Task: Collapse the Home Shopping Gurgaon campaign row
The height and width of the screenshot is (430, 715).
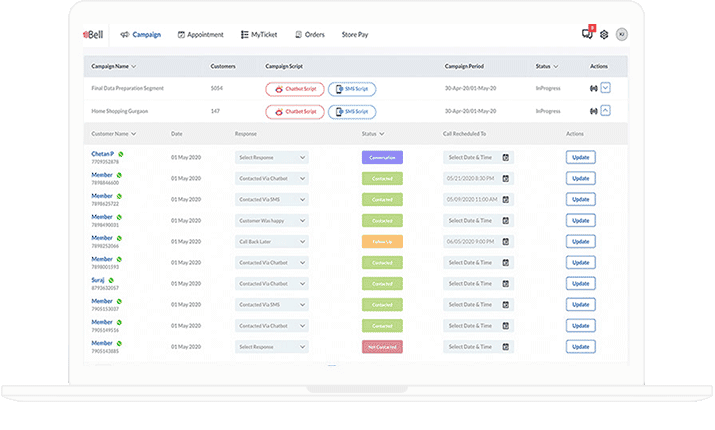Action: pyautogui.click(x=605, y=111)
